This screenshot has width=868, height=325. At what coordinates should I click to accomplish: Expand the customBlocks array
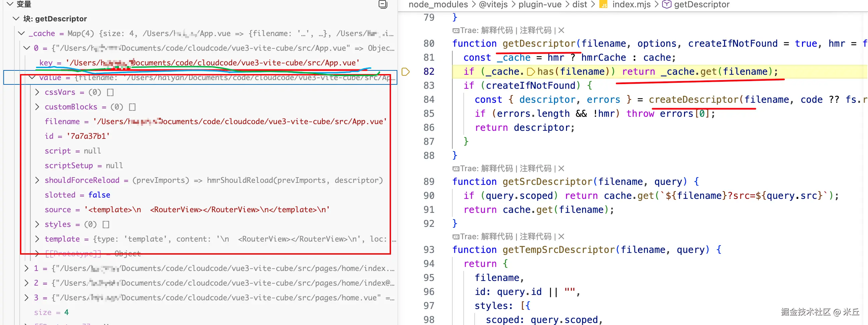(x=37, y=107)
